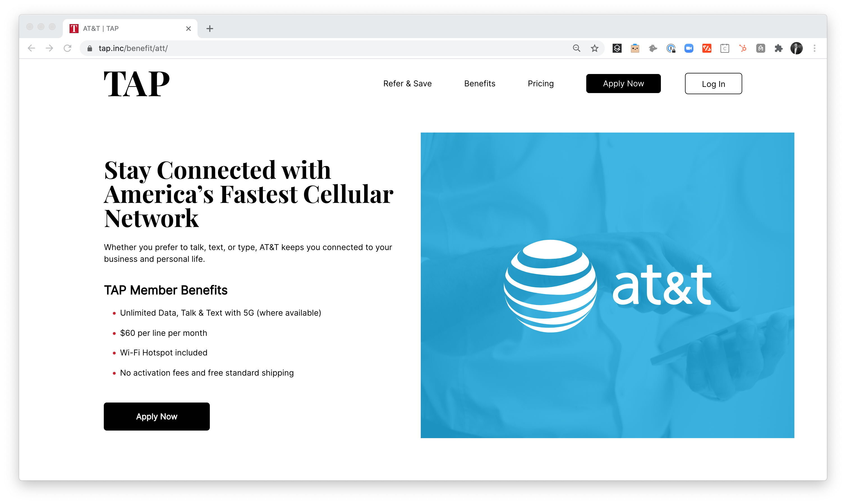Click the Log In button
The image size is (846, 504).
pos(713,84)
